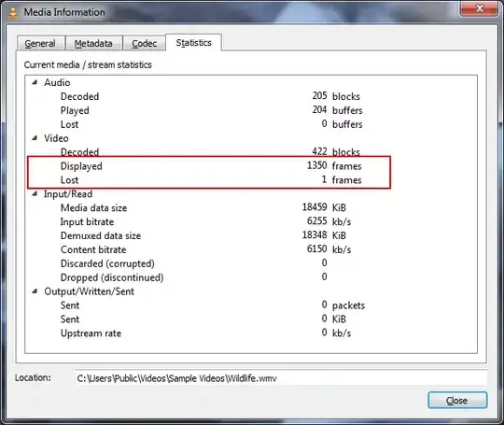Click the Media Information window title
Viewport: 504px width, 425px height.
64,12
